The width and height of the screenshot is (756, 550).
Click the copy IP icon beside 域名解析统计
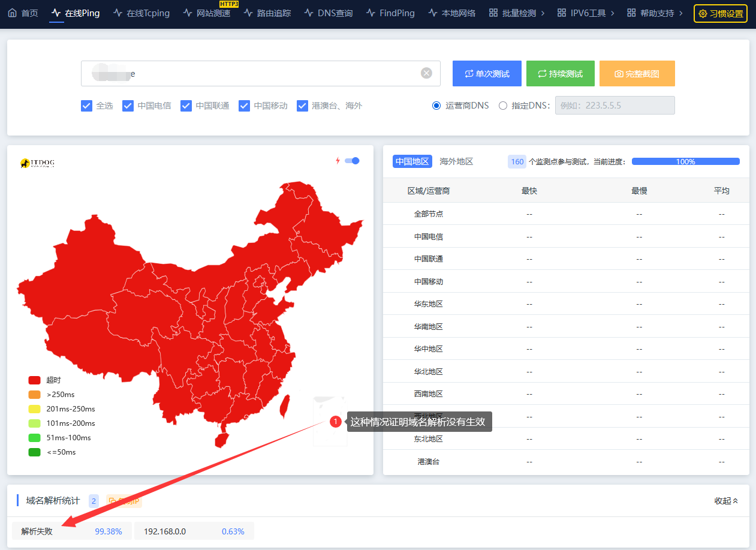(112, 501)
